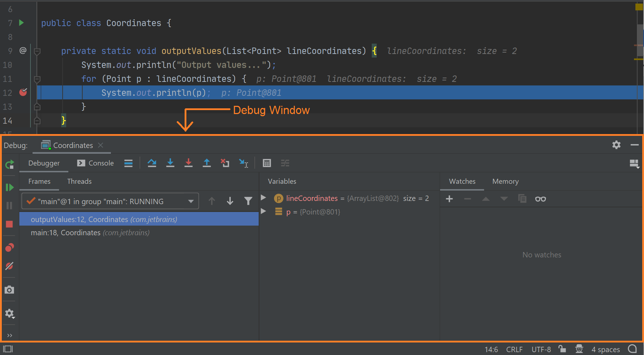Viewport: 644px width, 355px height.
Task: Click the Step Out icon
Action: pos(207,163)
